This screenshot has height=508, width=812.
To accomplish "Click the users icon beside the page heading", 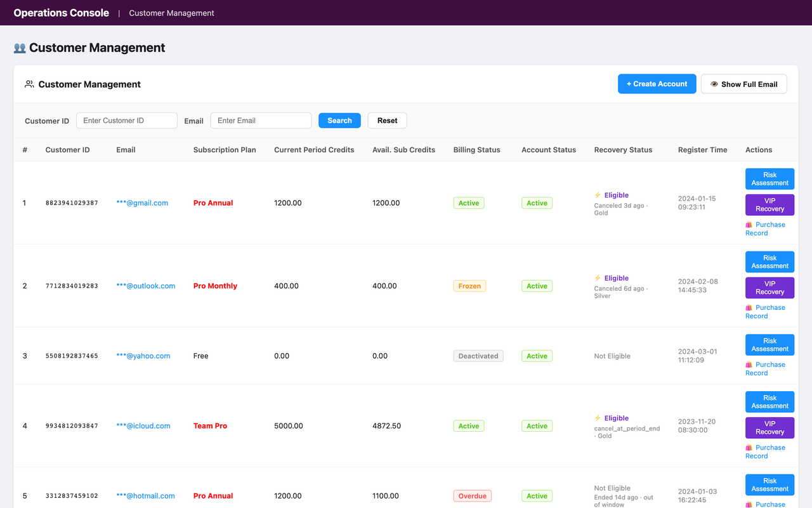I will (x=20, y=47).
